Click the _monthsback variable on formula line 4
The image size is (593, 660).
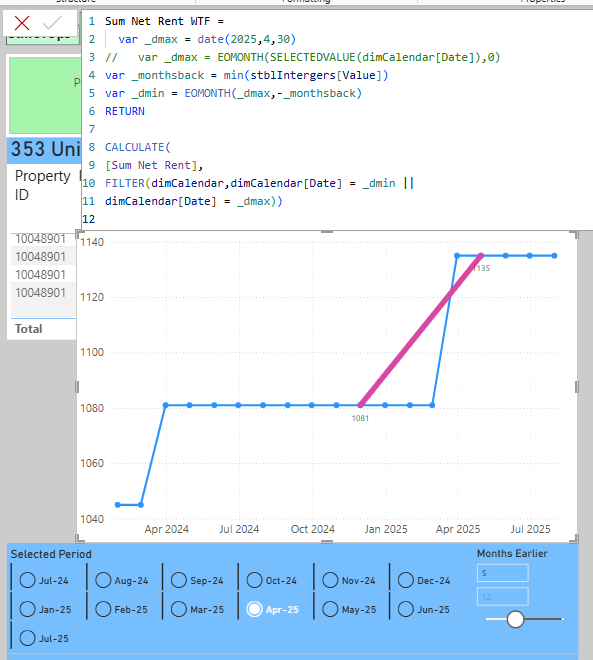click(x=168, y=75)
